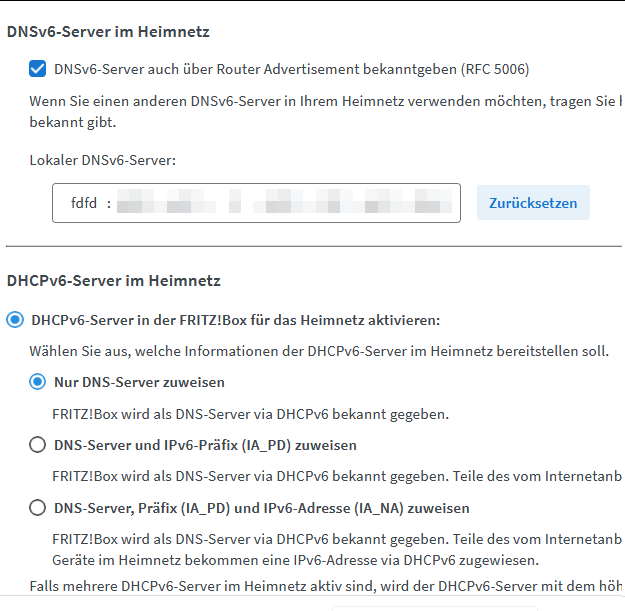Screen dimensions: 625x611
Task: Select the 'Nur DNS-Server zuweisen' radio button
Action: click(x=38, y=382)
